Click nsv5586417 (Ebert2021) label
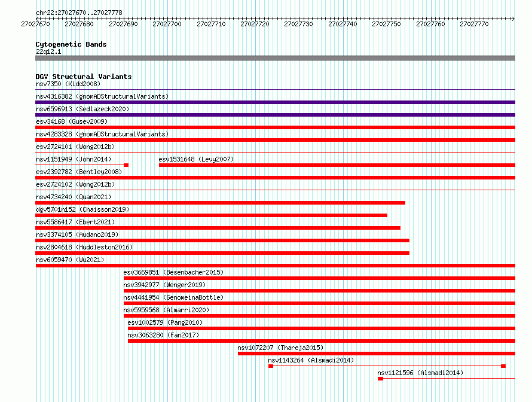This screenshot has height=402, width=532. (75, 222)
